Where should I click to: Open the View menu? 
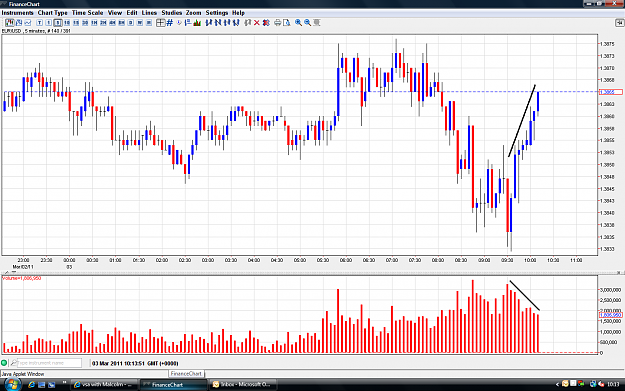point(115,13)
